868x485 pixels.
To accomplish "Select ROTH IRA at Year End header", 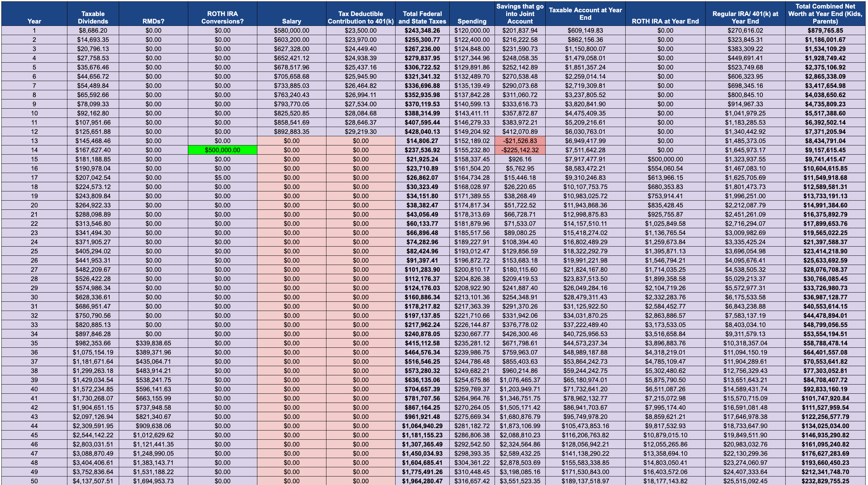I will [665, 14].
